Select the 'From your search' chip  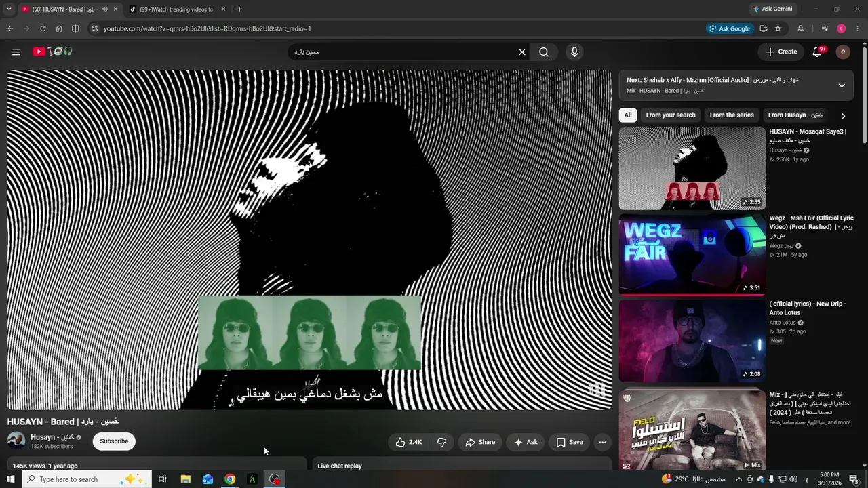point(671,115)
